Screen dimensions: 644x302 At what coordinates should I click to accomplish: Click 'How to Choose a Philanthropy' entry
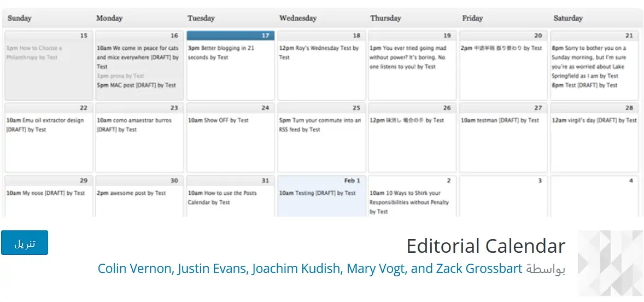34,53
